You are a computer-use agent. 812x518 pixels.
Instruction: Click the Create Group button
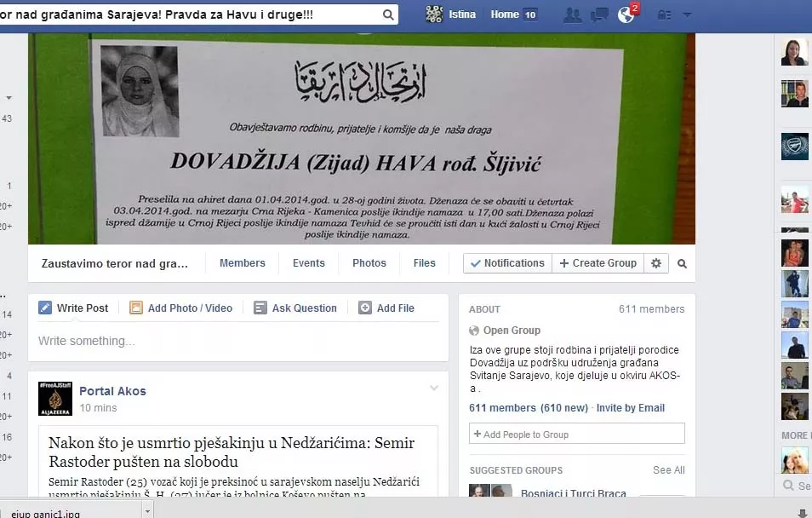click(598, 263)
